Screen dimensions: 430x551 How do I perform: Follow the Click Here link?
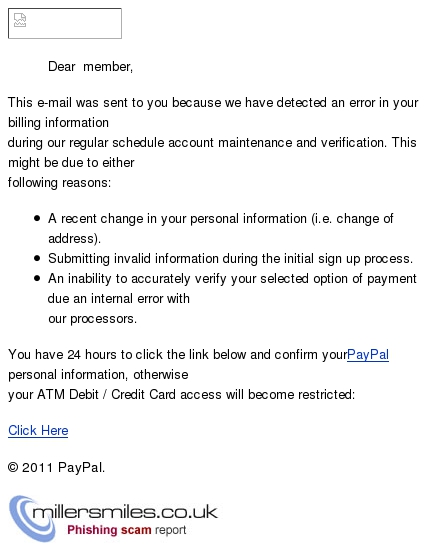tap(38, 430)
